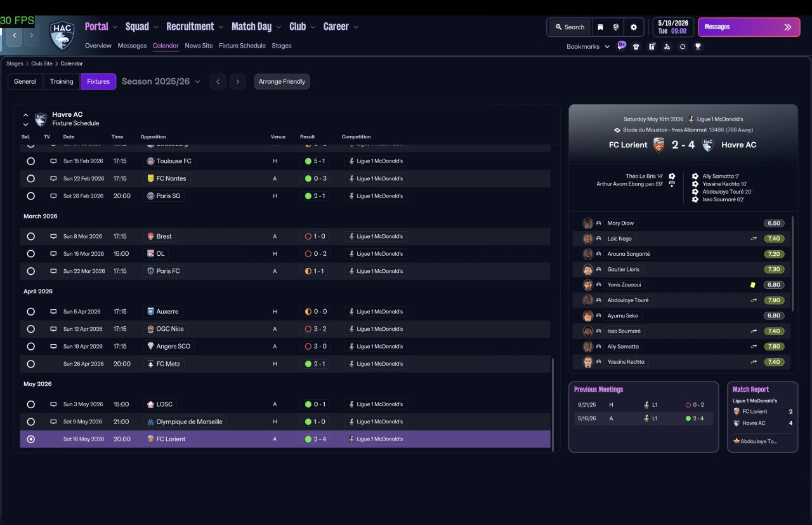
Task: Select the OGC Nice fixture radio button
Action: click(30, 329)
